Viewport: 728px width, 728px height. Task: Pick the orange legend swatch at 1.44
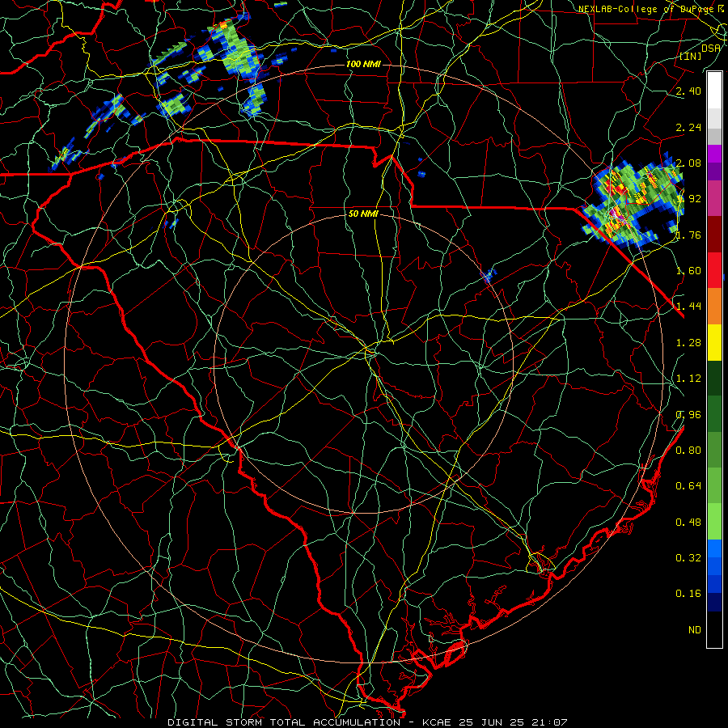coord(714,306)
